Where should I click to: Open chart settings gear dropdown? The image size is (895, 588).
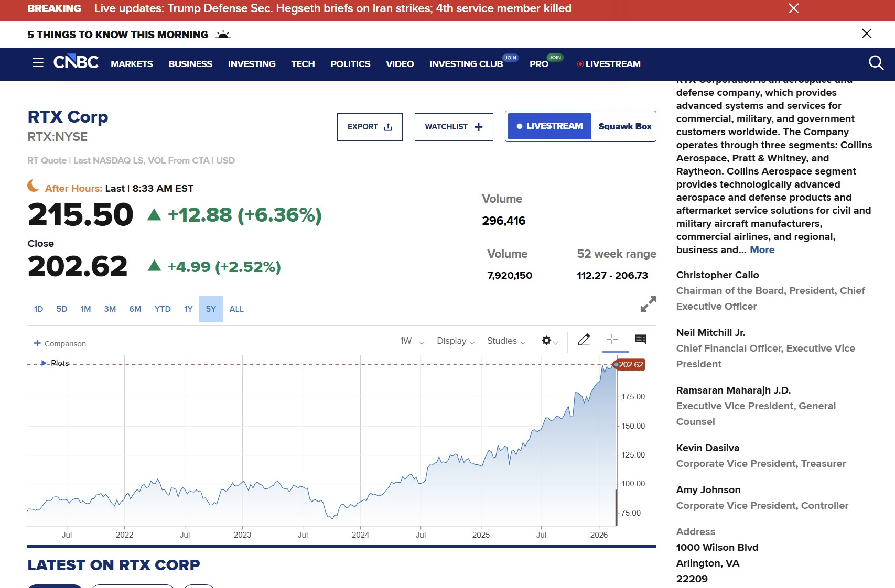click(x=549, y=341)
